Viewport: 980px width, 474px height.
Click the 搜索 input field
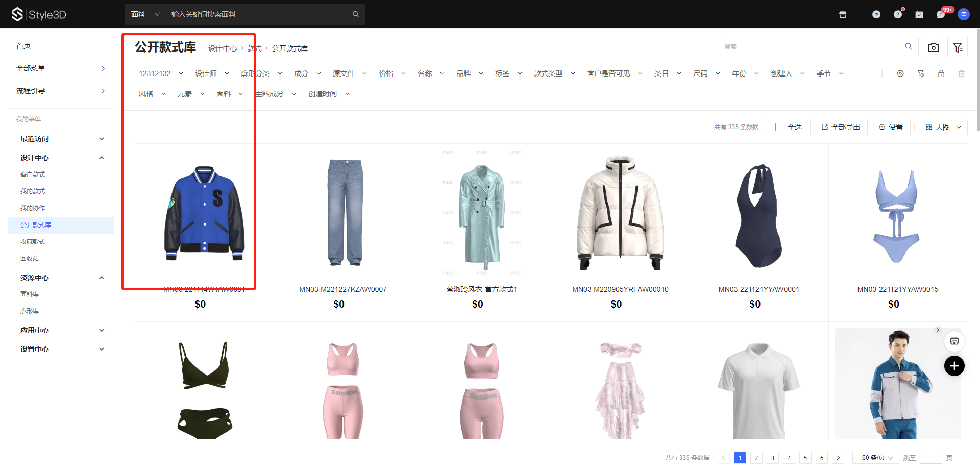coord(819,47)
